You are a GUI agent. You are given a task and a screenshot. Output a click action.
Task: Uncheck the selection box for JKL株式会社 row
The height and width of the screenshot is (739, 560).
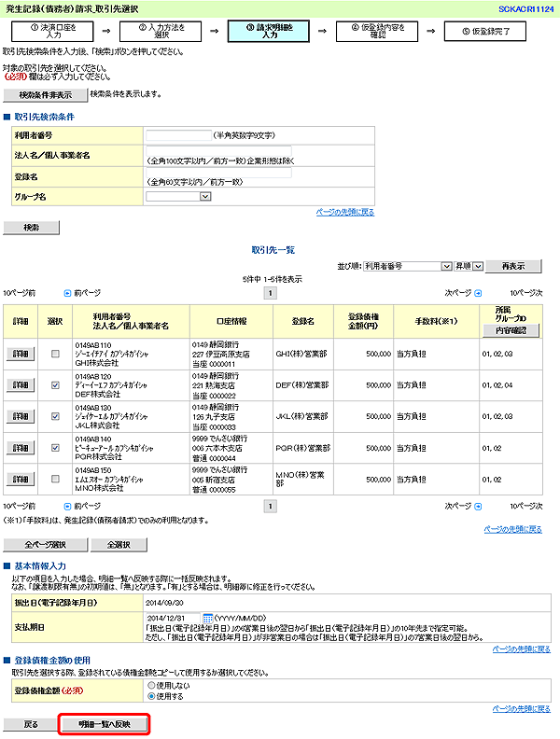[x=55, y=416]
